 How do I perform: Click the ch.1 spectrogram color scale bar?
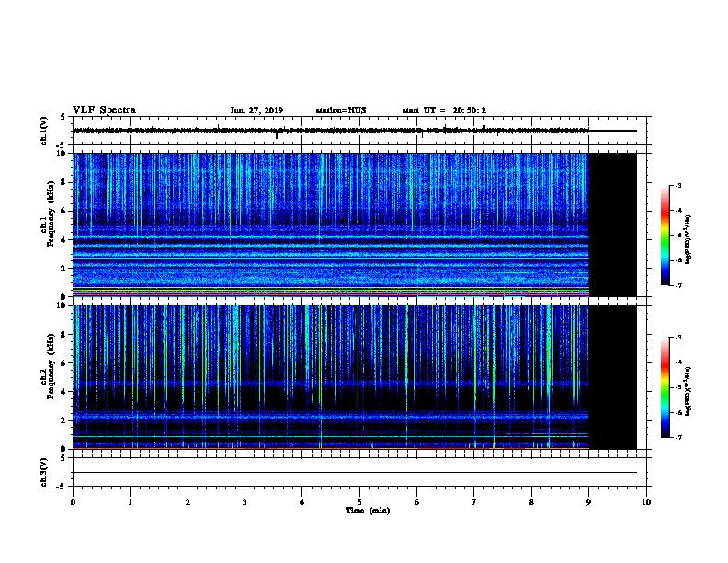tap(665, 236)
